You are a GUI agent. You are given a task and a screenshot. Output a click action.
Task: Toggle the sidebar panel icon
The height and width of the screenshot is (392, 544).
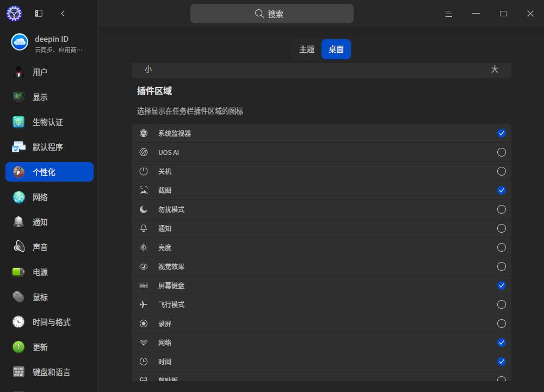point(39,14)
